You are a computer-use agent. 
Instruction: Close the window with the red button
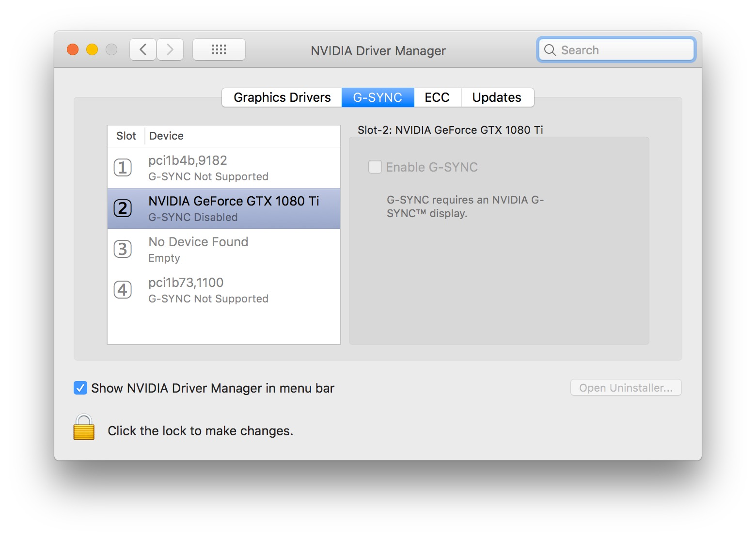[73, 49]
